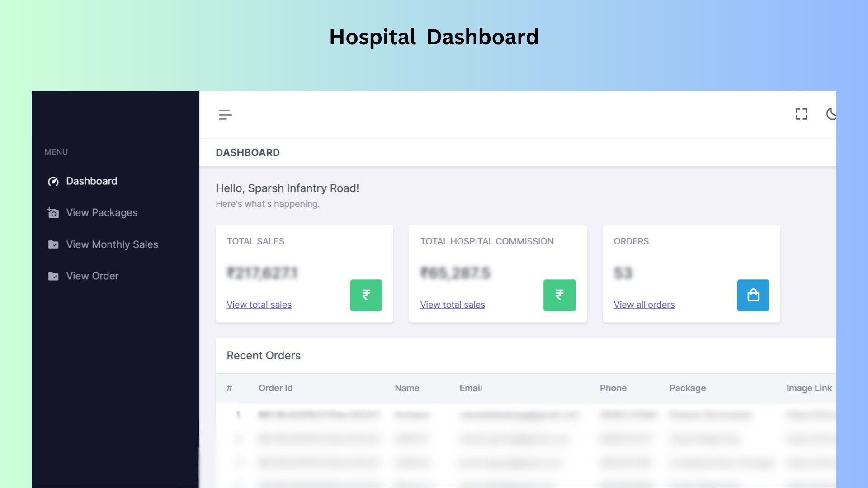Click the Order Id column header
868x488 pixels.
[x=275, y=389]
